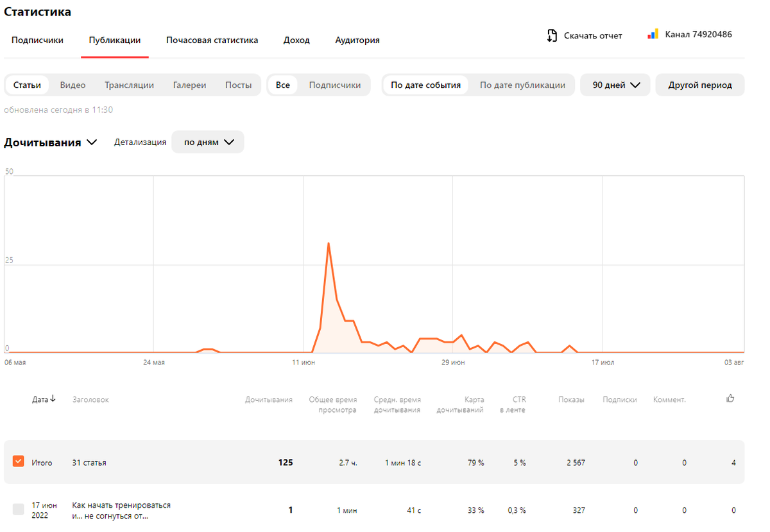Click the Заголовок column header
770x532 pixels.
click(90, 399)
